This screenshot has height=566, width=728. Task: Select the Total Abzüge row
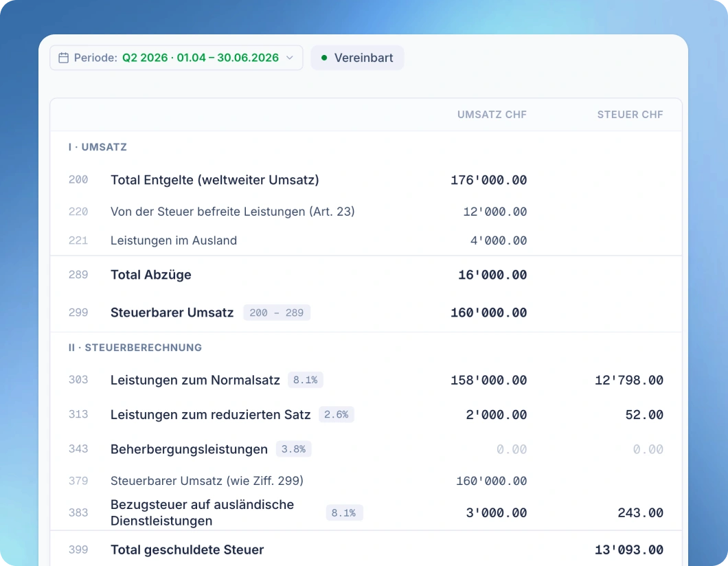366,275
